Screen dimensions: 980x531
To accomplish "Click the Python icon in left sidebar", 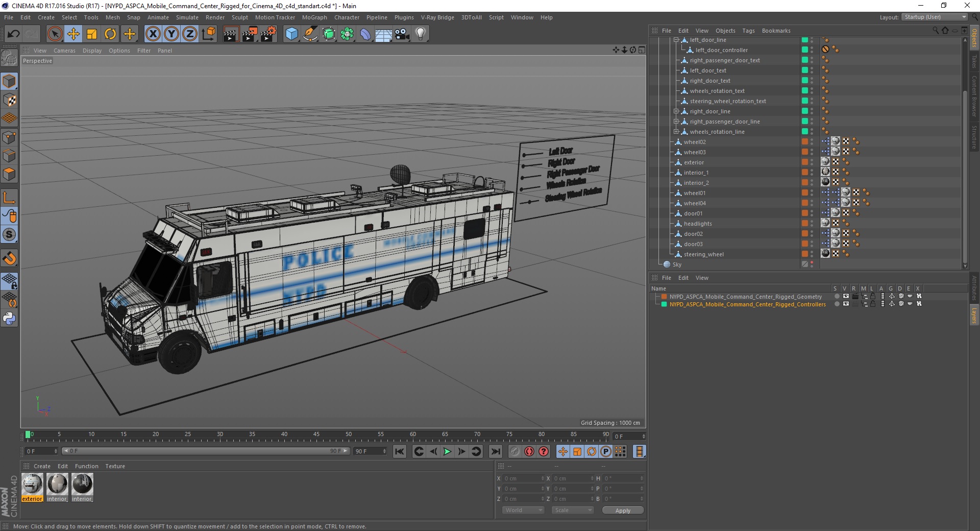I will pyautogui.click(x=9, y=319).
